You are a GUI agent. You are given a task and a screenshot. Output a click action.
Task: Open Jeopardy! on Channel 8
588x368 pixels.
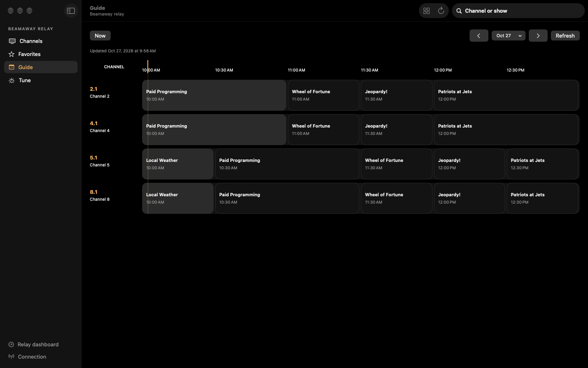tap(470, 198)
